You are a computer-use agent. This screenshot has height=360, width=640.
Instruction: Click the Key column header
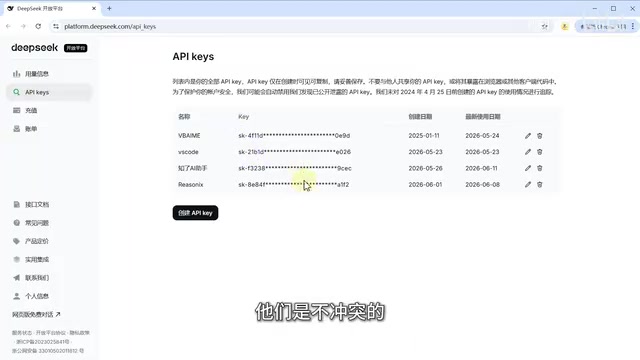244,117
